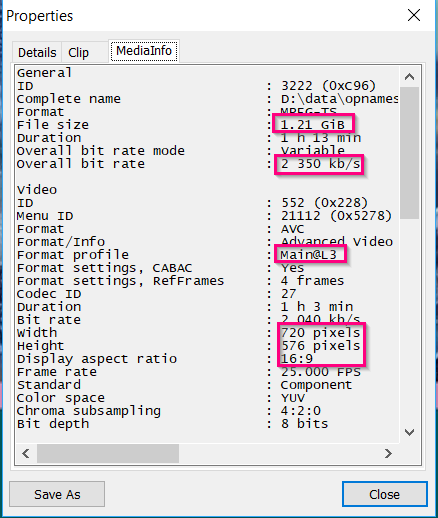This screenshot has width=438, height=518.
Task: Click the 'Component' standard value
Action: tap(316, 385)
